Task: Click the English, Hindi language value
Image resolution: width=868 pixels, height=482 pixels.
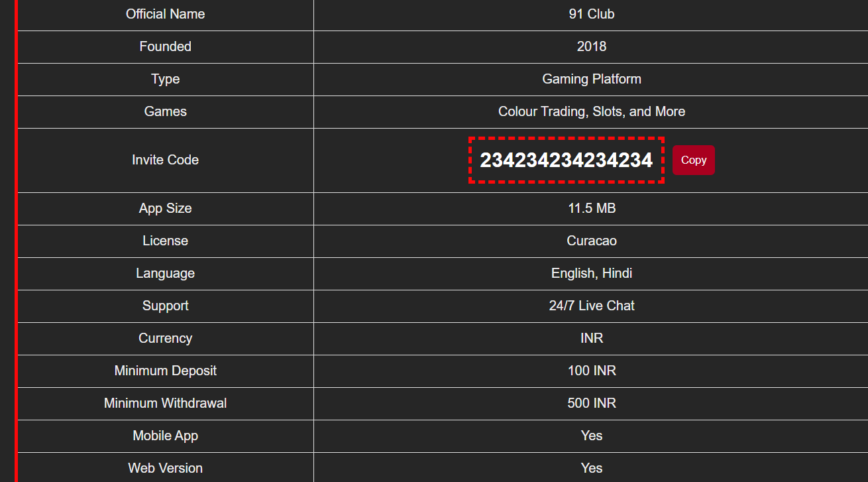Action: pos(591,273)
